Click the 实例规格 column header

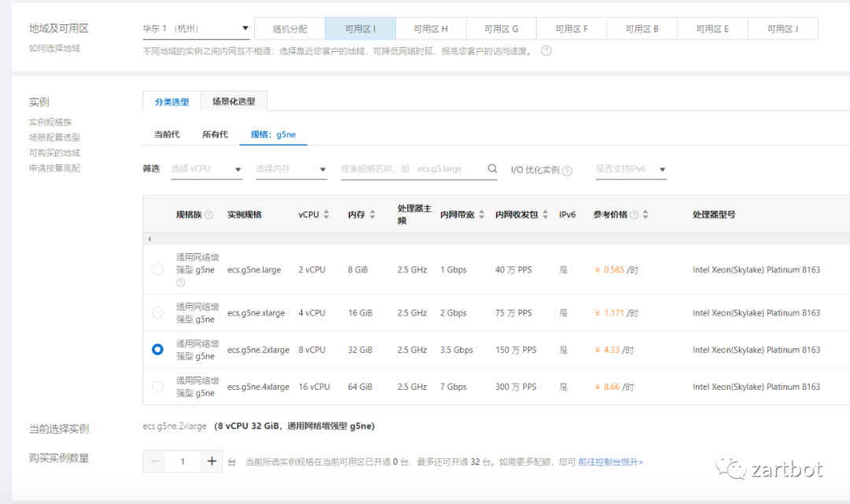tap(245, 215)
